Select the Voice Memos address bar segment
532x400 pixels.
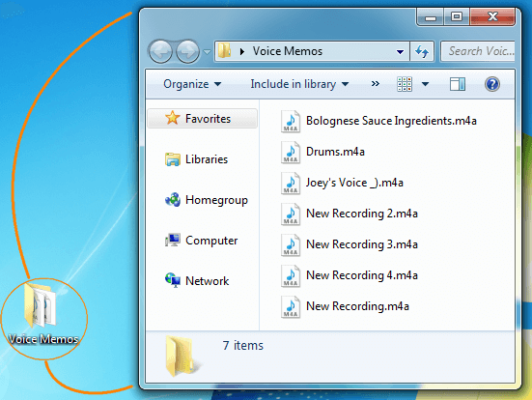[x=288, y=51]
